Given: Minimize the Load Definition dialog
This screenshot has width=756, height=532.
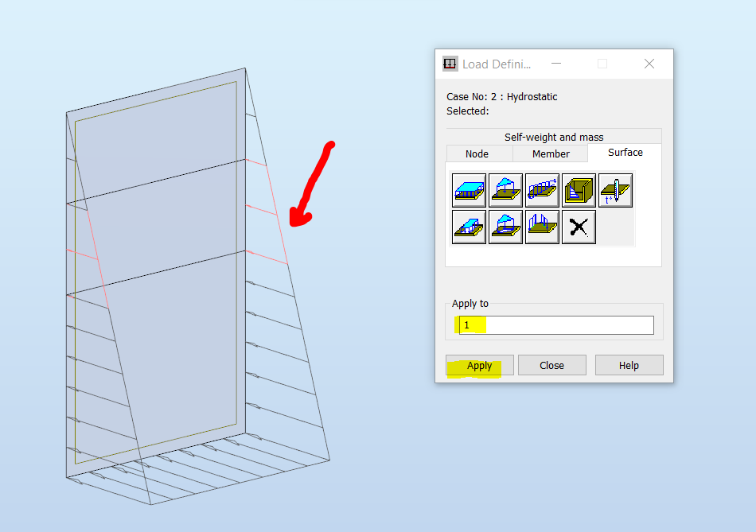Looking at the screenshot, I should (556, 64).
